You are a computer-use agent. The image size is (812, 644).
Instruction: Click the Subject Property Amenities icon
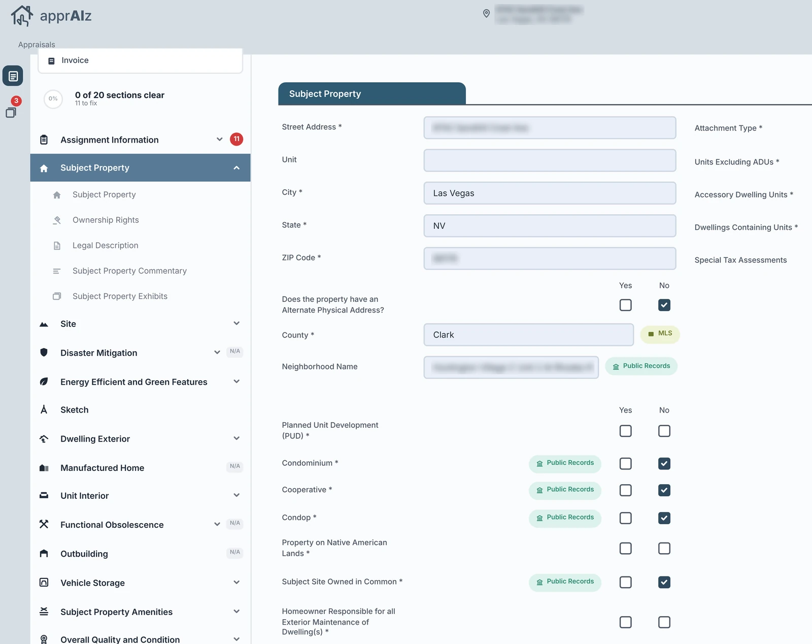click(44, 612)
